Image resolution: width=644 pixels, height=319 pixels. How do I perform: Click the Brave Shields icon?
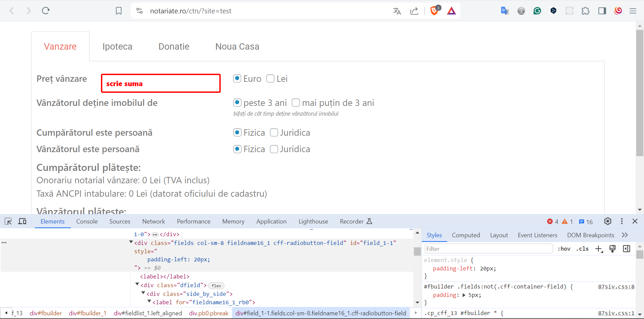coord(434,11)
